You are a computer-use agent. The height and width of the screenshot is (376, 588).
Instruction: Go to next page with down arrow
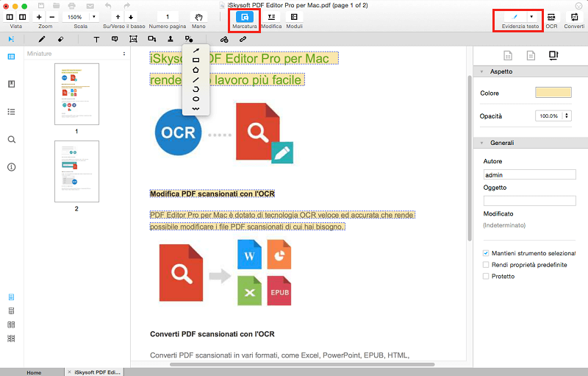[x=131, y=17]
